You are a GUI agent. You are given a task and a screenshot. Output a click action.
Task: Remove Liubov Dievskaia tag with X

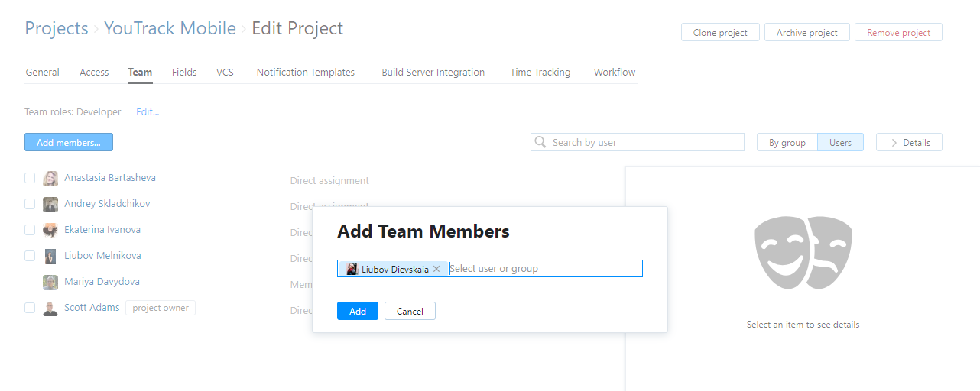click(x=436, y=269)
